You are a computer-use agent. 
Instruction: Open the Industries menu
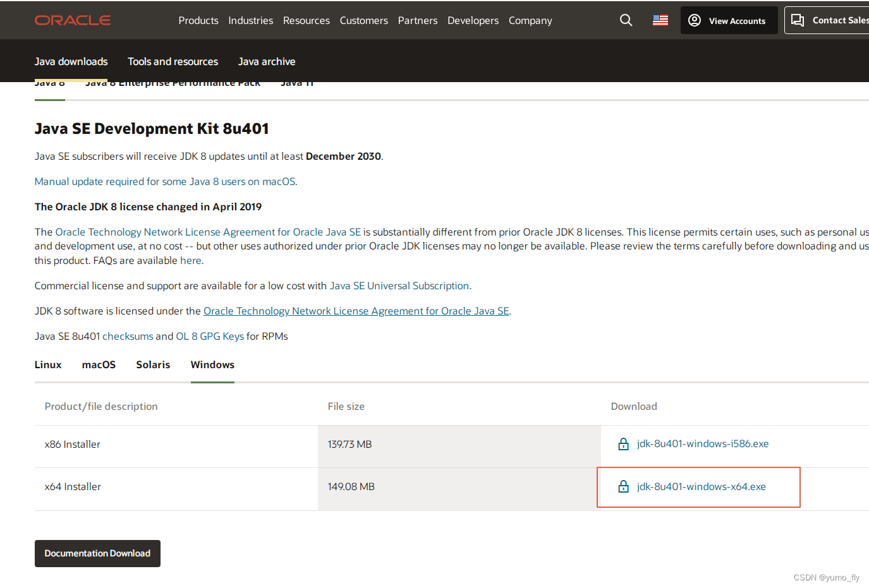[x=251, y=20]
